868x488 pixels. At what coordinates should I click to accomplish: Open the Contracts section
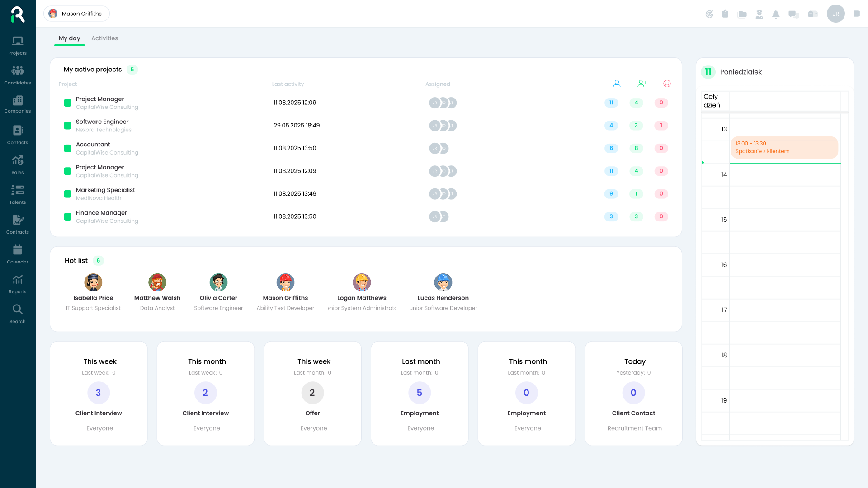click(x=18, y=223)
